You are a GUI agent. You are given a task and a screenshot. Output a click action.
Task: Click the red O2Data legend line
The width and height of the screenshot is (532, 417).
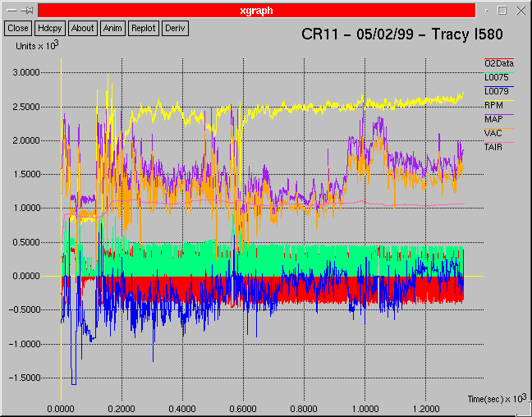coord(499,59)
